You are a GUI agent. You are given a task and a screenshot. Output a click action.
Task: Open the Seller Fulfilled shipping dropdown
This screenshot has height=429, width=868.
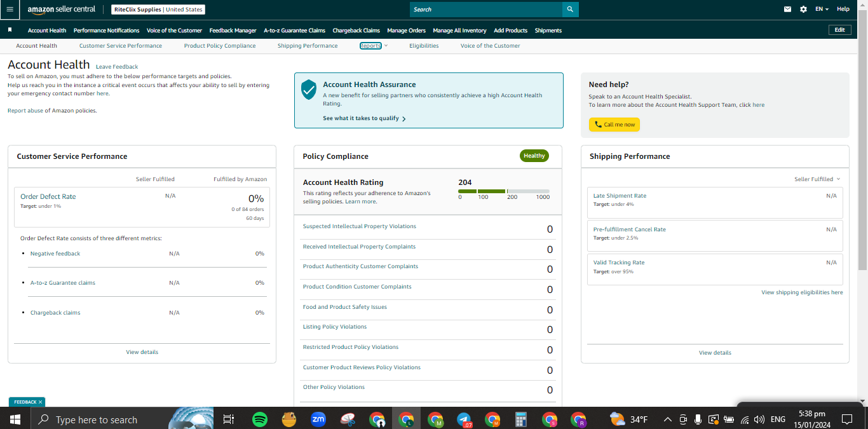(x=817, y=179)
